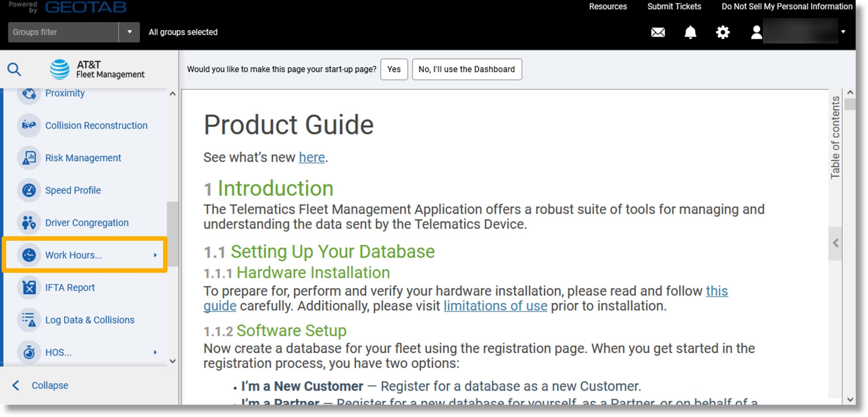Screen dimensions: 868x417
Task: Click sidebar scrollbar up arrow
Action: coord(173,94)
